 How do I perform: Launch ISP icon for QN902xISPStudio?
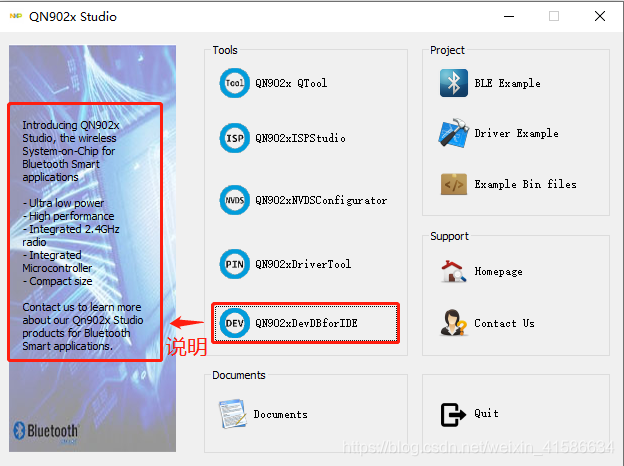tap(235, 138)
